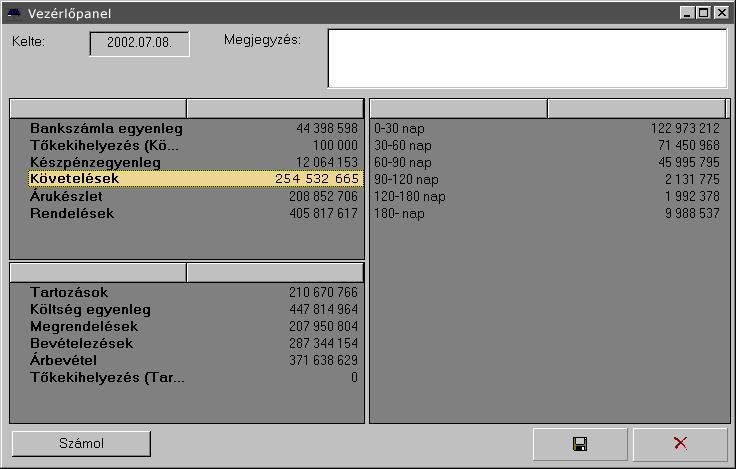The image size is (736, 469).
Task: Click the value 122 973 212
Action: (x=685, y=128)
